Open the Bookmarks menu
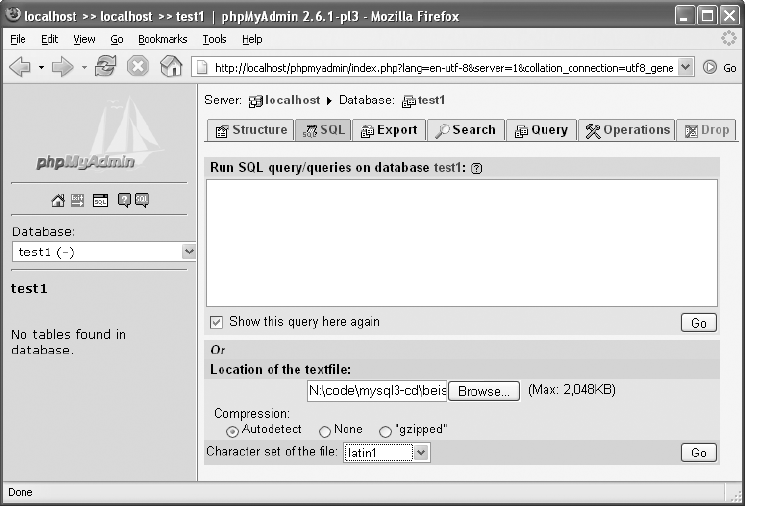This screenshot has height=506, width=764. (162, 39)
